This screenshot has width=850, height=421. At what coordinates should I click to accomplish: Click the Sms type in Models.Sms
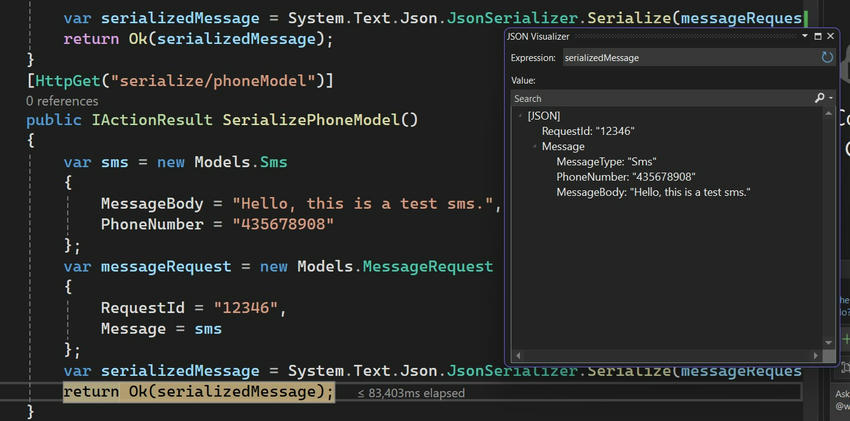click(x=274, y=162)
